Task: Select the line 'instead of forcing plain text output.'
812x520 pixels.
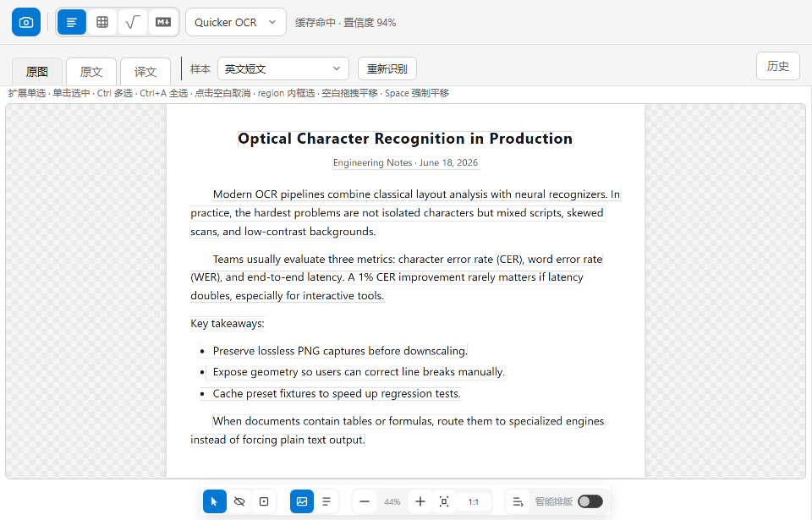Action: (277, 440)
